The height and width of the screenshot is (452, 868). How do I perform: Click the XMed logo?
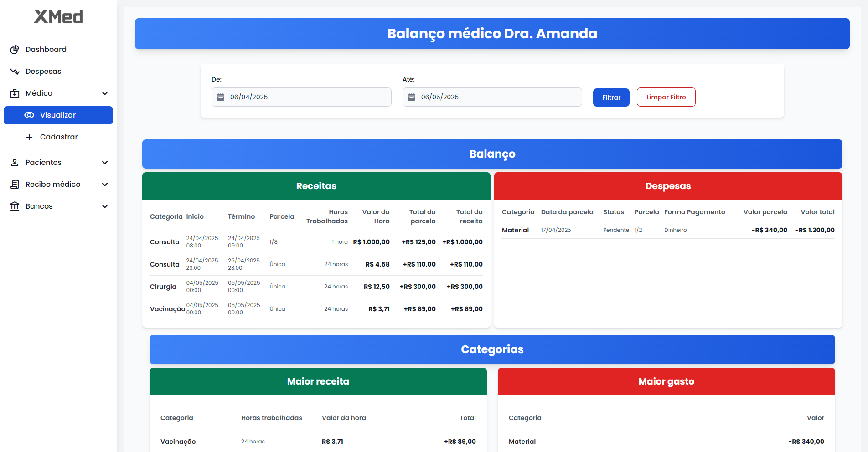[x=58, y=17]
